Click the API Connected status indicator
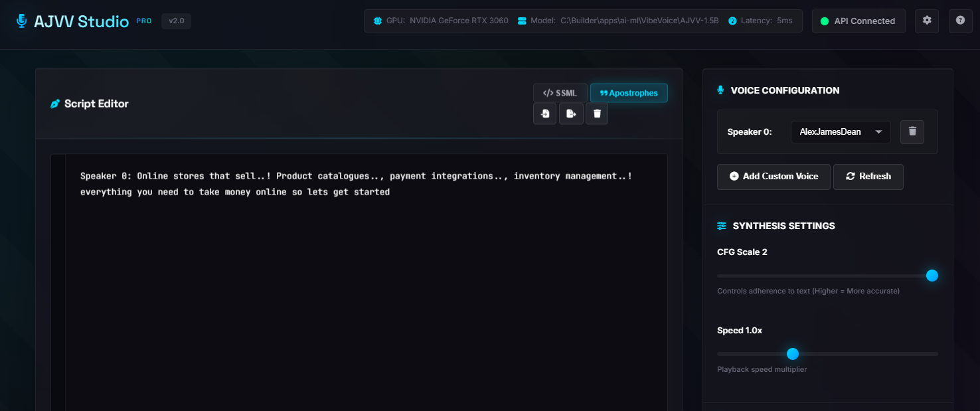 point(858,21)
